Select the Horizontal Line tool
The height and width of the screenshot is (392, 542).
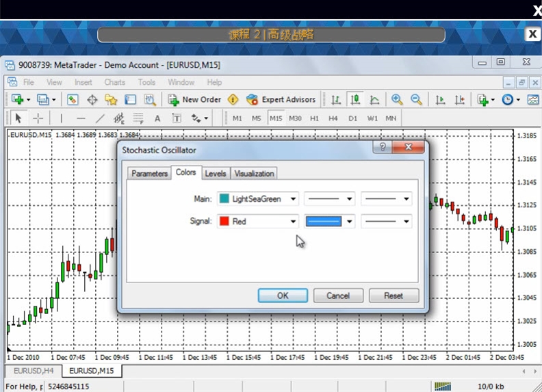click(x=81, y=118)
